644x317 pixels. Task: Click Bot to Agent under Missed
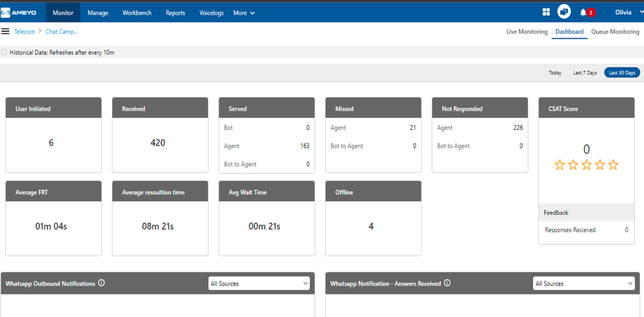coord(347,146)
